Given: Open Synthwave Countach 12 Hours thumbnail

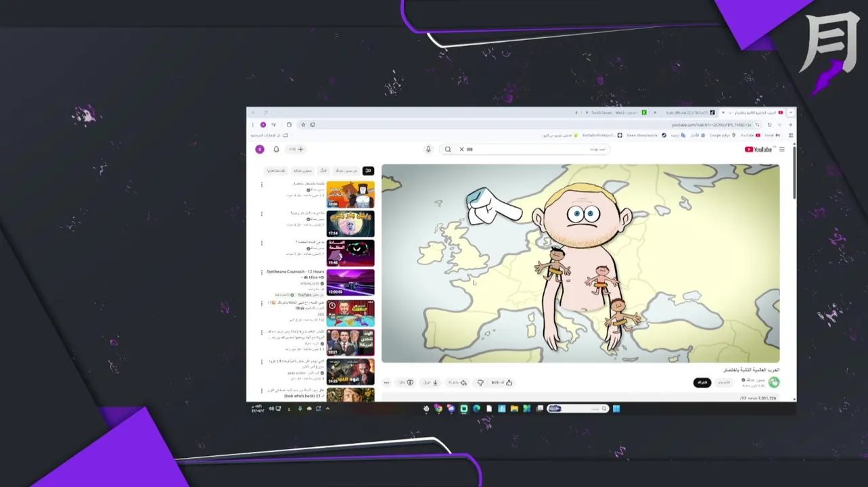Looking at the screenshot, I should 350,283.
